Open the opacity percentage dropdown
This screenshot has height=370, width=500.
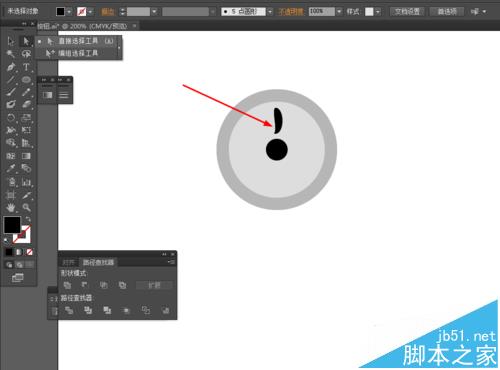tap(339, 12)
